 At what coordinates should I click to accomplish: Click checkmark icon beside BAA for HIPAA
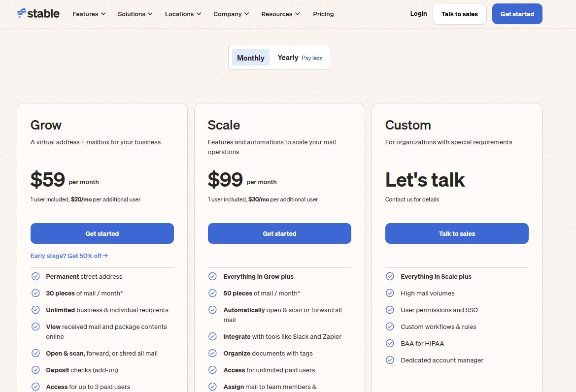click(390, 343)
